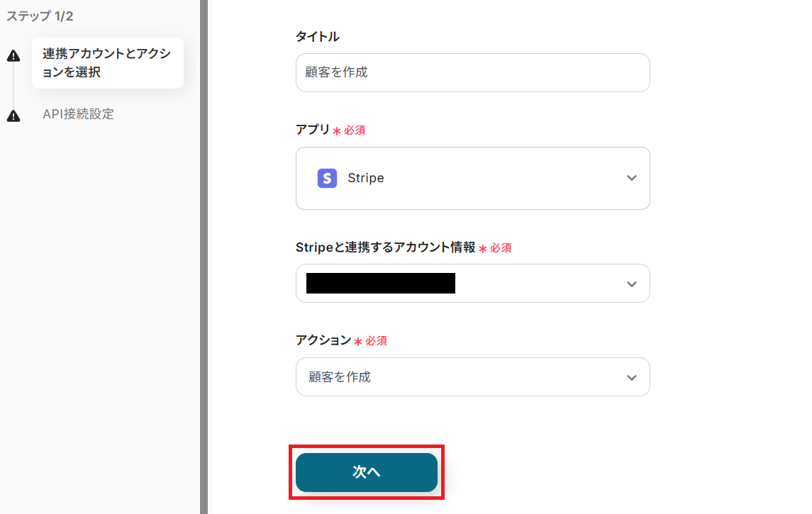Click the blacked-out account name
This screenshot has height=514, width=812.
tap(380, 284)
